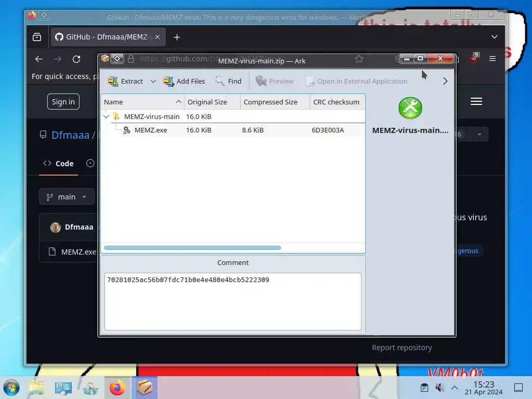List all tabs dropdown in Firefox

pos(495,37)
